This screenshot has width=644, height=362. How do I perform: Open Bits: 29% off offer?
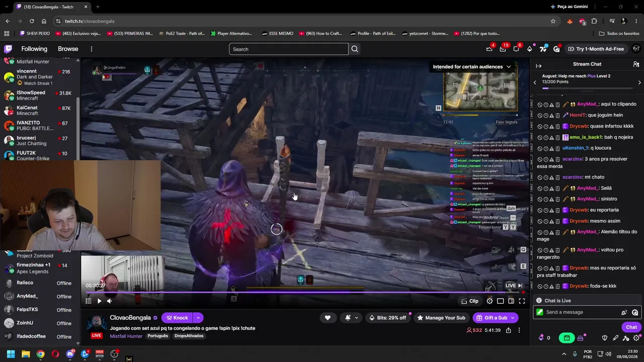[x=387, y=318]
